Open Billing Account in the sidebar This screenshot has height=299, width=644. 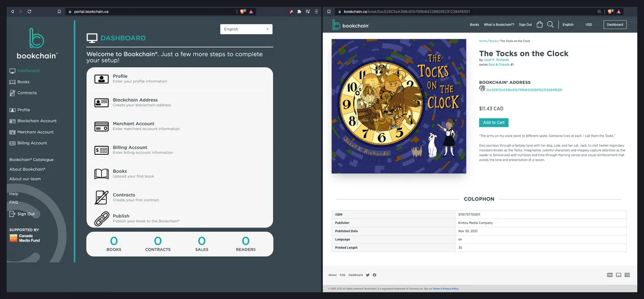[x=28, y=143]
